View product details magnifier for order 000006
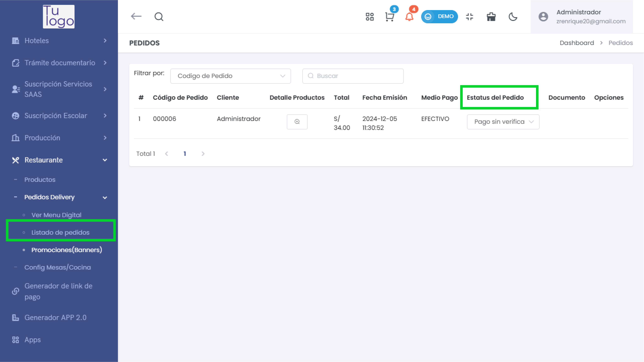Viewport: 644px width, 362px height. tap(297, 122)
